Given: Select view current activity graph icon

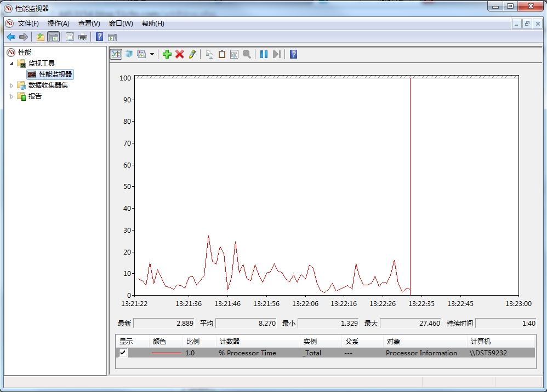Looking at the screenshot, I should coord(116,54).
